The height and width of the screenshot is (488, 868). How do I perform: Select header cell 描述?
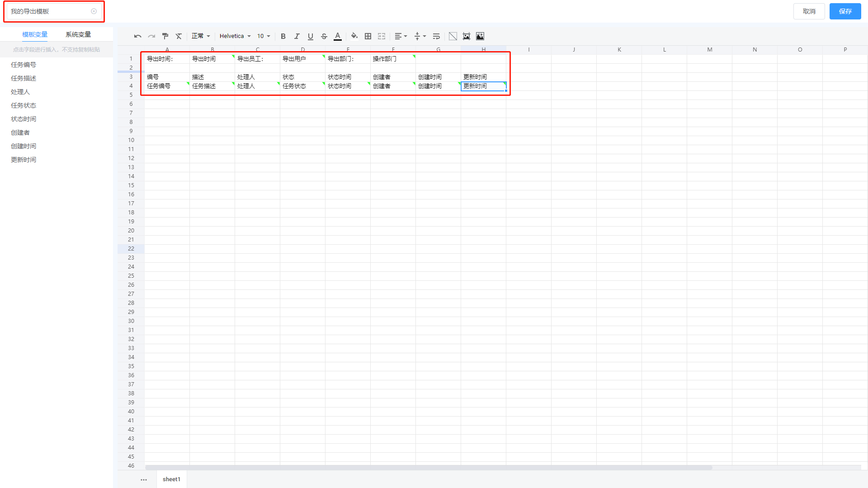pos(212,77)
